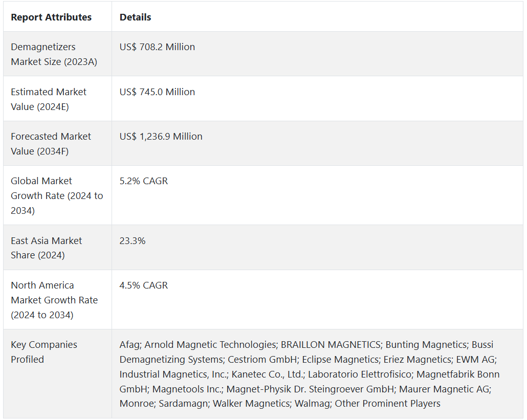Click 'Demagnetizers Market Size (2023A)' cell

pyautogui.click(x=57, y=54)
